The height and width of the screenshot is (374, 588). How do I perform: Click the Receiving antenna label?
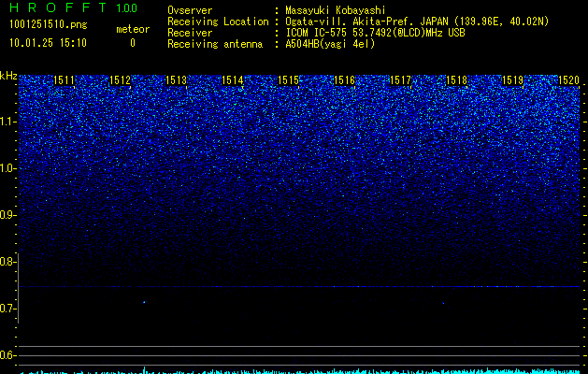[x=215, y=44]
